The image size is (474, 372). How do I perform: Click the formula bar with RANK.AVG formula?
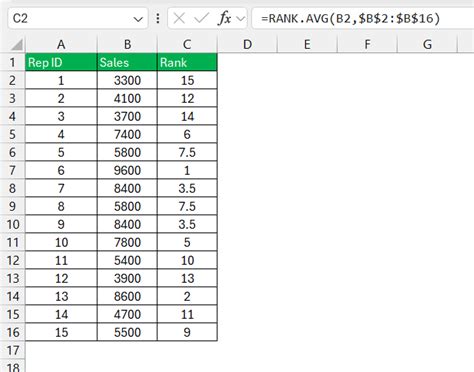point(363,18)
